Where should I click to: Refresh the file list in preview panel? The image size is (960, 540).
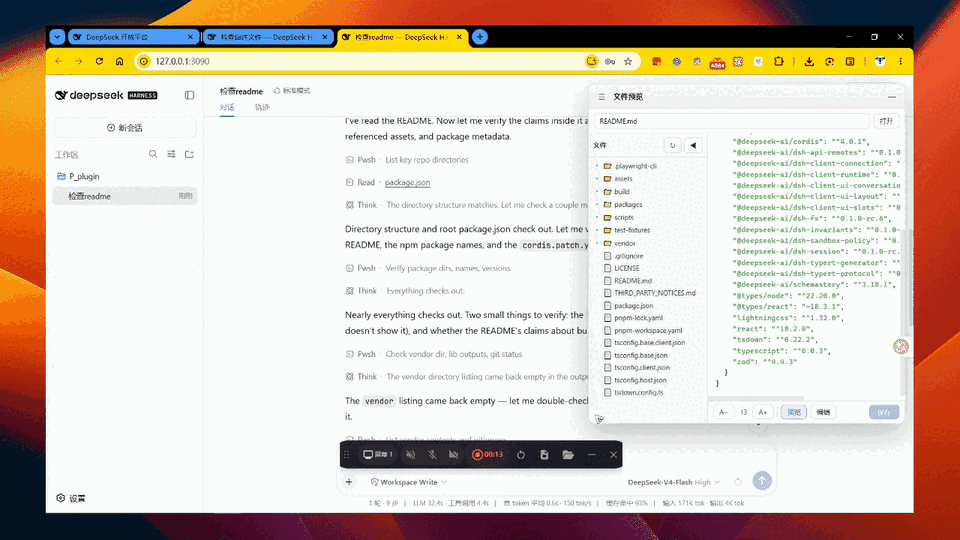coord(672,145)
